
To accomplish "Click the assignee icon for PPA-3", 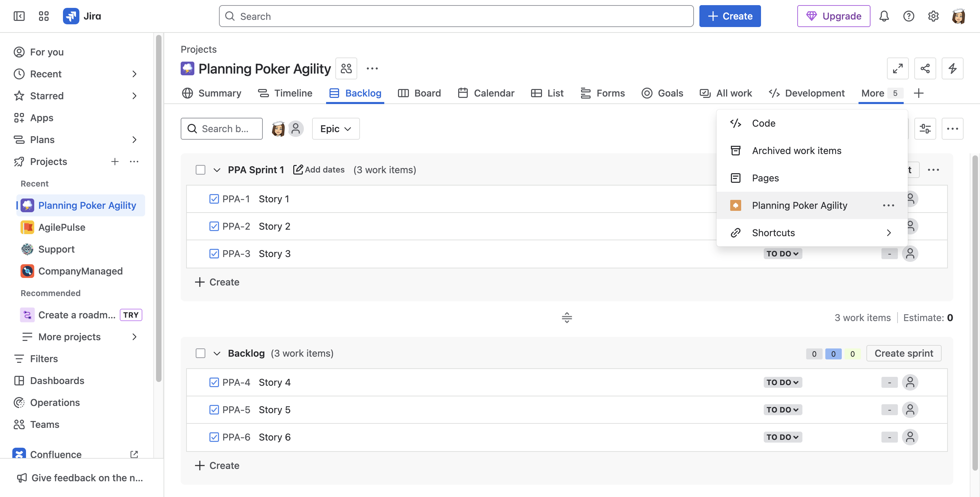I will [910, 253].
